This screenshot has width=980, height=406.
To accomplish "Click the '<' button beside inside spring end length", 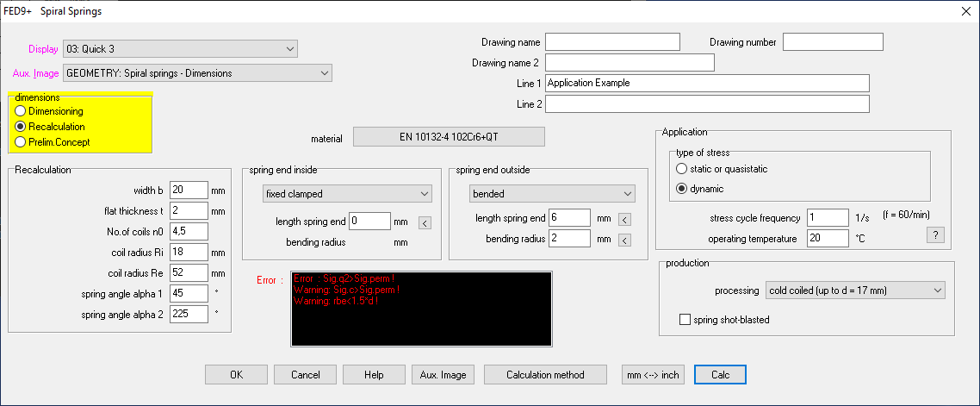I will [x=425, y=222].
